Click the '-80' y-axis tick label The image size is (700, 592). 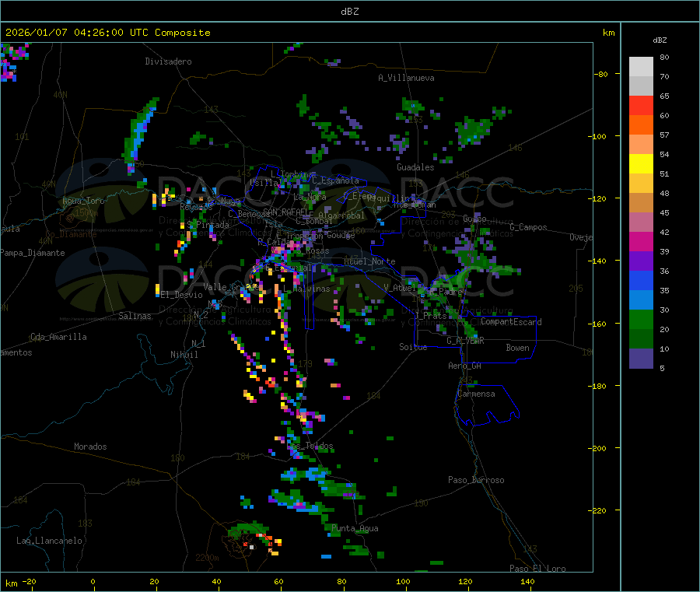pyautogui.click(x=600, y=75)
